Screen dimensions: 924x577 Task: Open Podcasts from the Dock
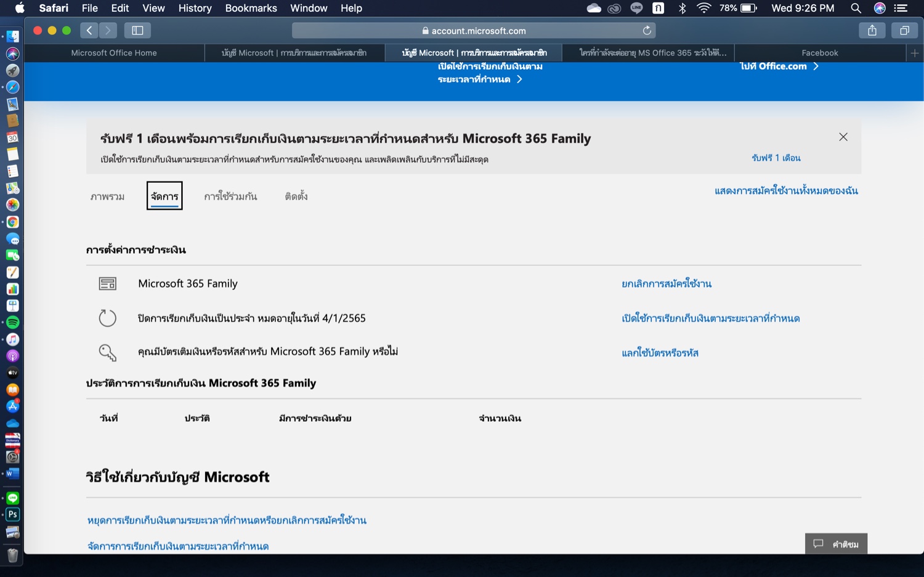pyautogui.click(x=12, y=356)
